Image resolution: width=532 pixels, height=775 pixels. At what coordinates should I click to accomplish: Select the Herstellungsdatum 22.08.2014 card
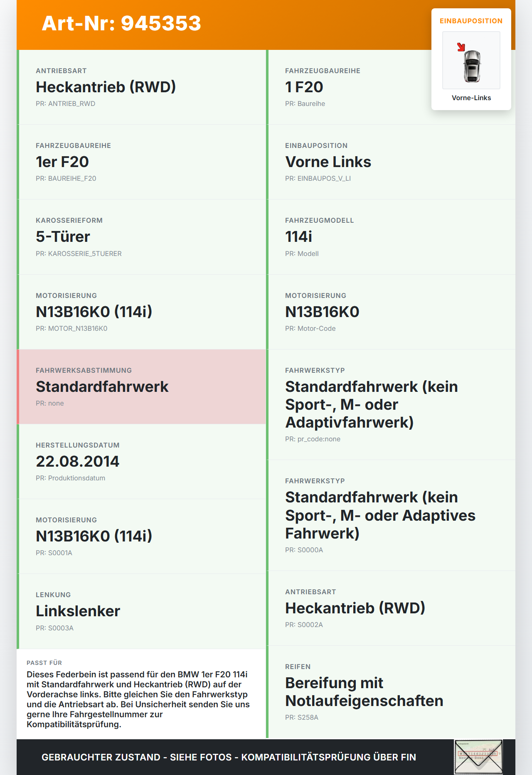(141, 461)
